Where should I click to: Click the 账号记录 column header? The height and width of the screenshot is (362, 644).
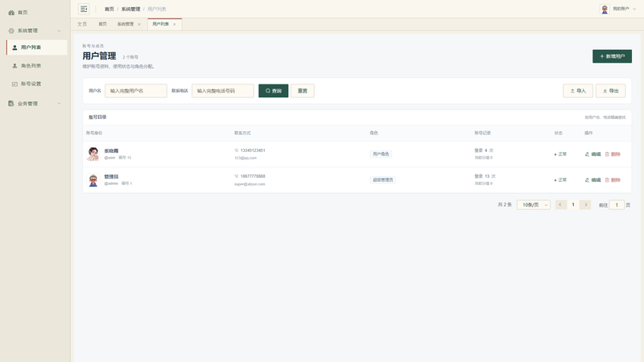(x=482, y=133)
